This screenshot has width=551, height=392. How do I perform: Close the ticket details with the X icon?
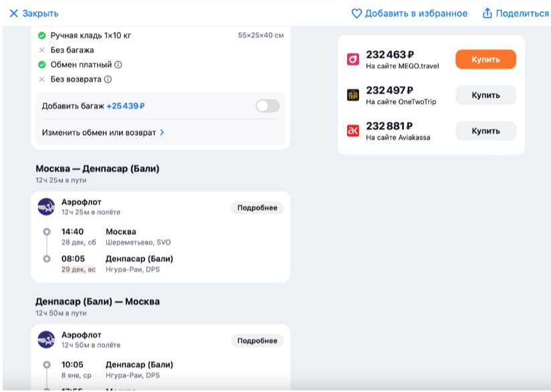point(13,13)
